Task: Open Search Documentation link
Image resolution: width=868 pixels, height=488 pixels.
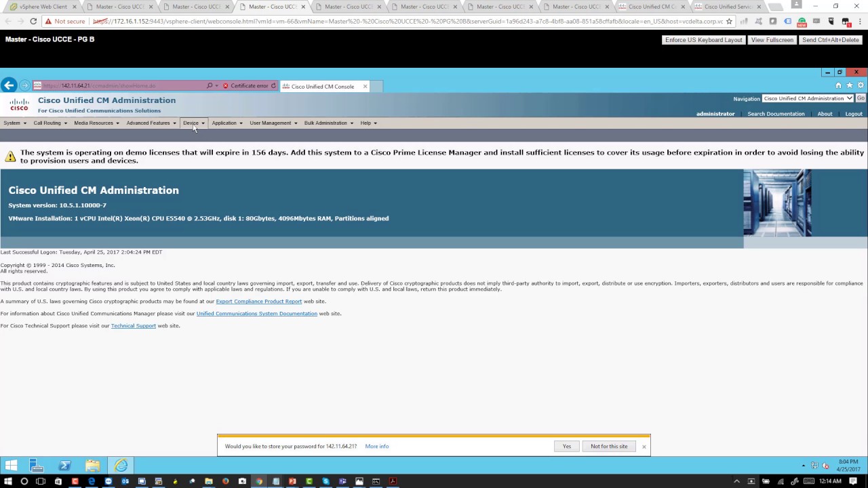Action: (x=776, y=114)
